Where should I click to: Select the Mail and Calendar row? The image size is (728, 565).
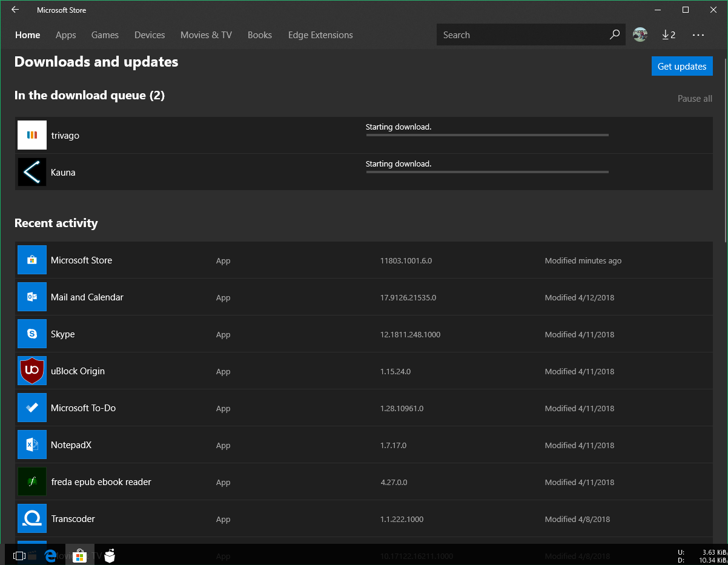click(363, 297)
